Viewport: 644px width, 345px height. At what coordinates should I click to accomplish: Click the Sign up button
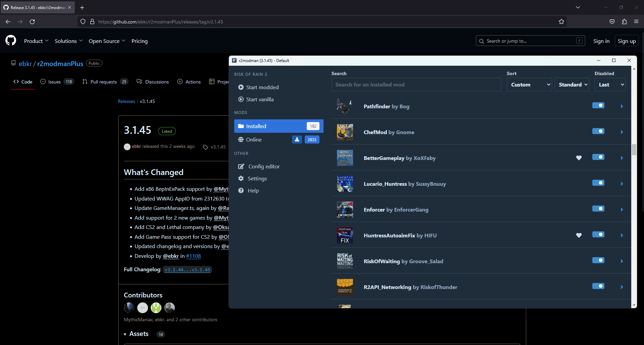click(627, 41)
